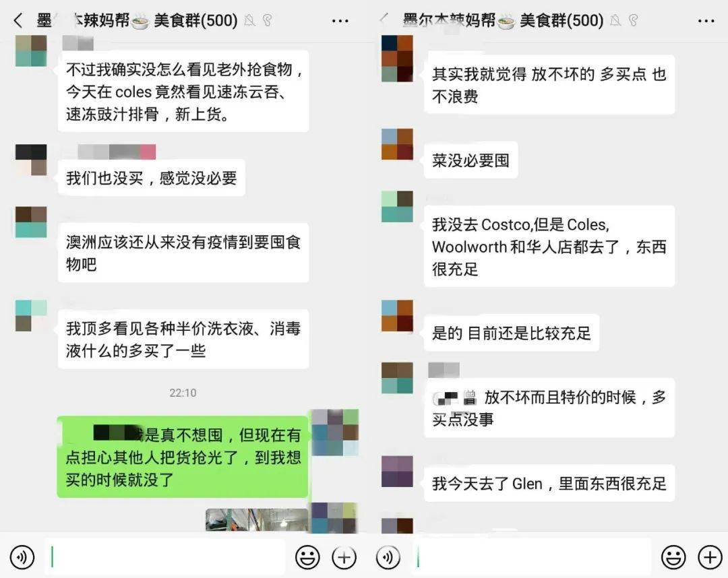The width and height of the screenshot is (728, 578).
Task: Open the three-dot menu in left chat
Action: (340, 21)
